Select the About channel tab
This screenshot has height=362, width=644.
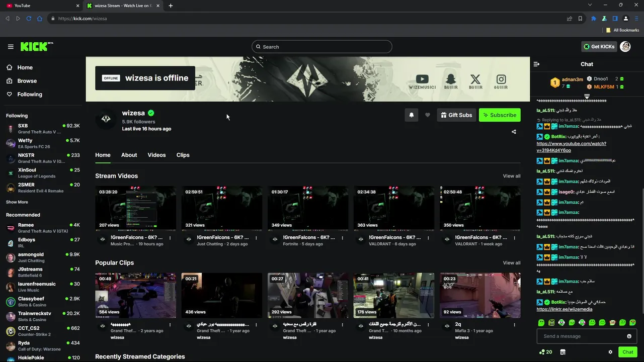[x=129, y=155]
